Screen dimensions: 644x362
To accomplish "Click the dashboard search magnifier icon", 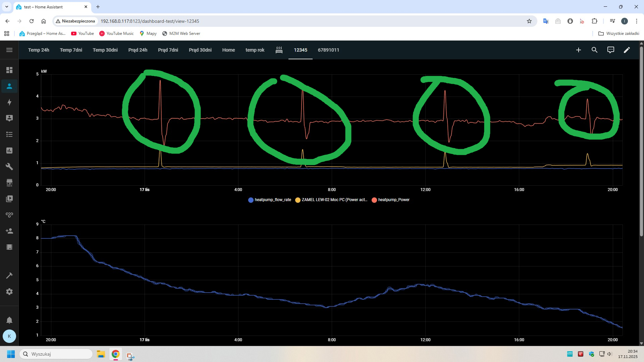I will 594,50.
